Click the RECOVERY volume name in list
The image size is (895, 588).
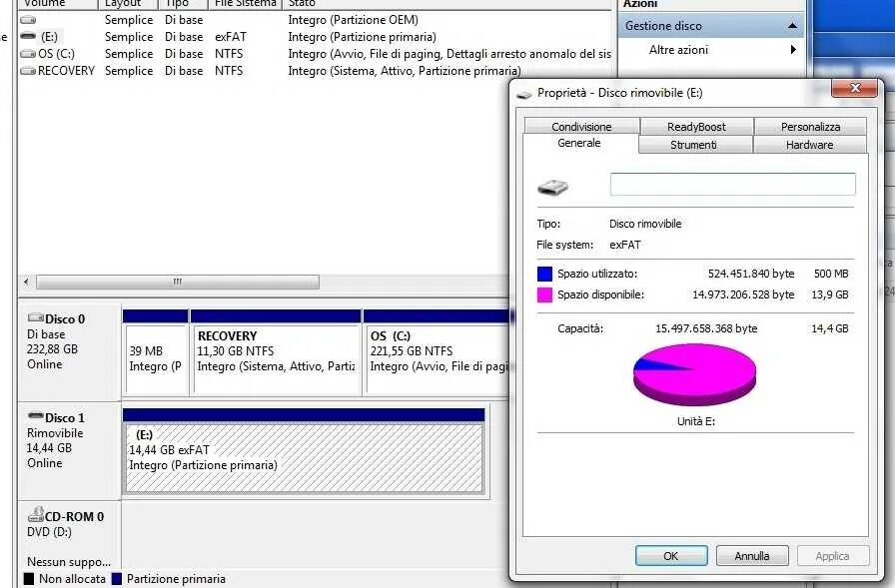66,71
